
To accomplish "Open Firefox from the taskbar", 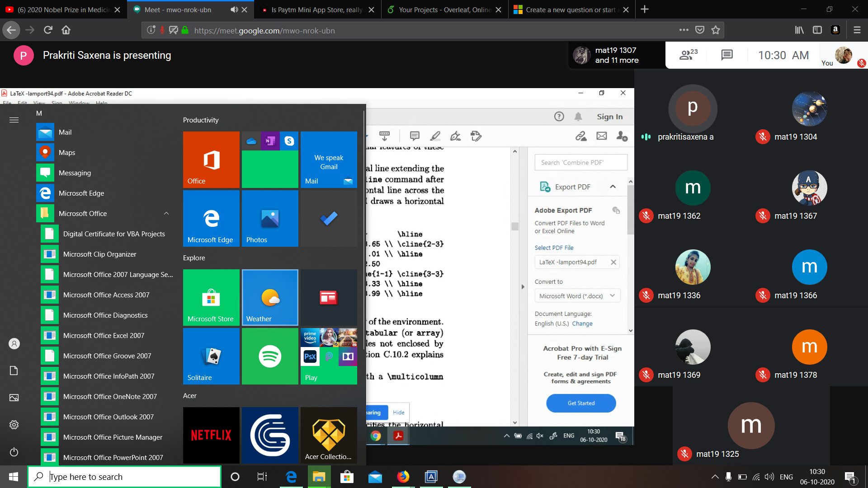I will [x=403, y=477].
